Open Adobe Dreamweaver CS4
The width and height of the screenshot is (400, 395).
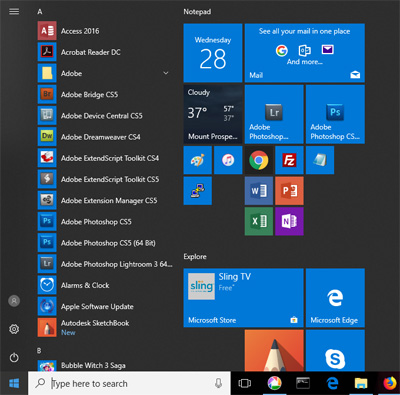tap(105, 137)
